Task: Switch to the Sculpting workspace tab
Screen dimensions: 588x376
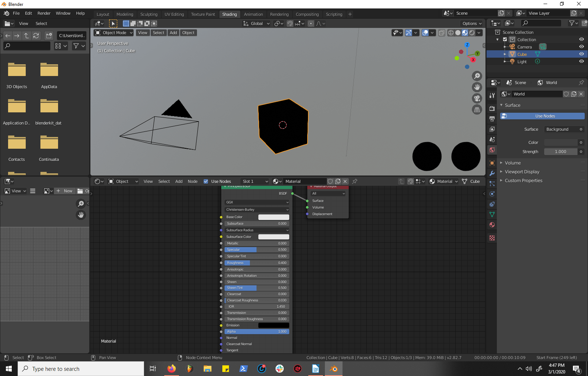Action: coord(149,14)
